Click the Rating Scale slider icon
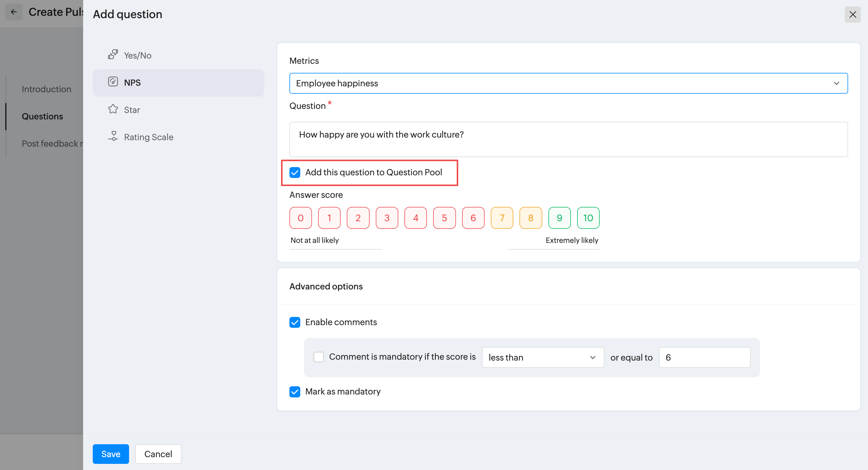The image size is (868, 470). 113,136
